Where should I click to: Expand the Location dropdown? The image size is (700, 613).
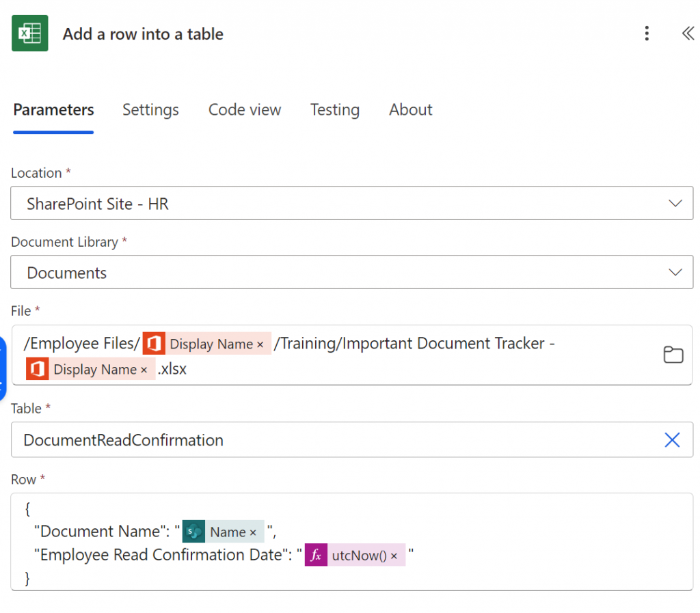[x=675, y=204]
